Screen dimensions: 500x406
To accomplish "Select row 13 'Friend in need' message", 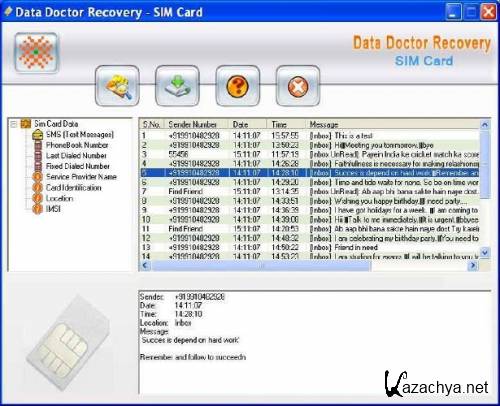I will (x=310, y=247).
